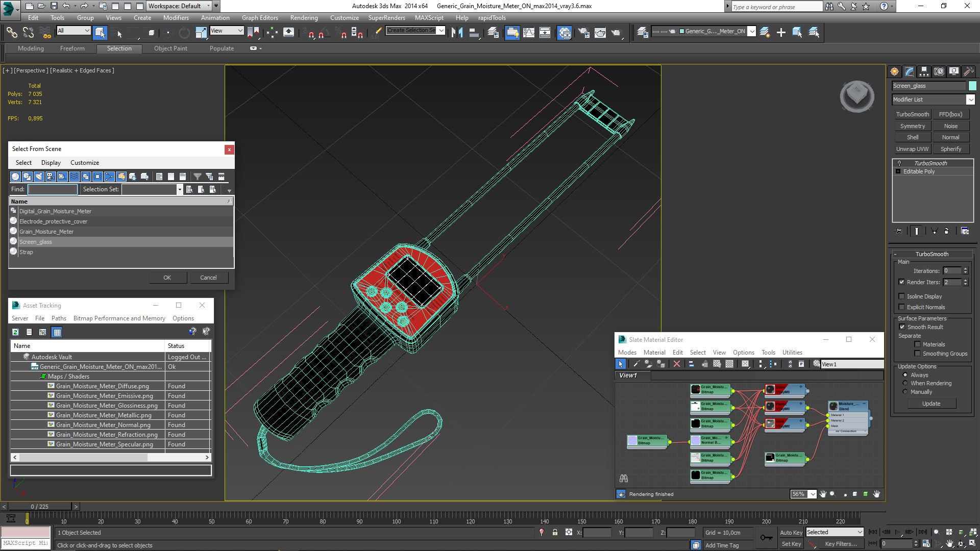This screenshot has height=551, width=980.
Task: Click the Set Key mode key icon
Action: [x=766, y=537]
